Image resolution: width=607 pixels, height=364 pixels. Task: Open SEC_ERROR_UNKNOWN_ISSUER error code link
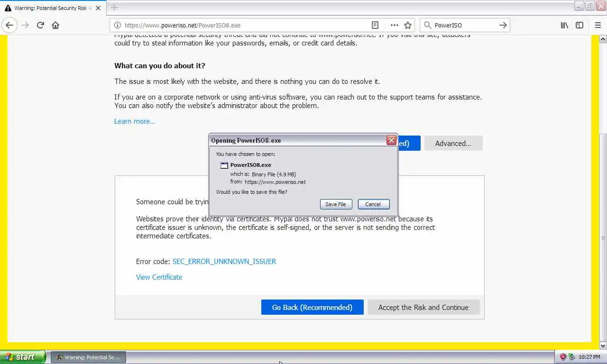pyautogui.click(x=224, y=261)
